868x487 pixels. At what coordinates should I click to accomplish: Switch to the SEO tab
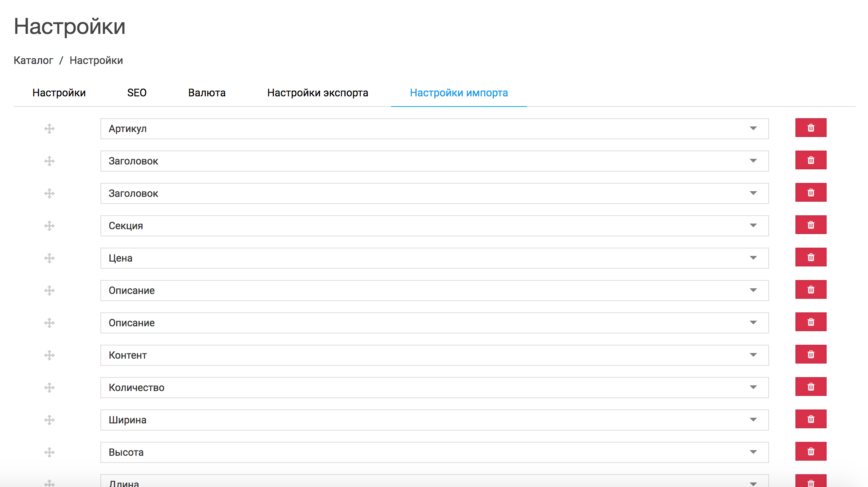click(x=137, y=93)
